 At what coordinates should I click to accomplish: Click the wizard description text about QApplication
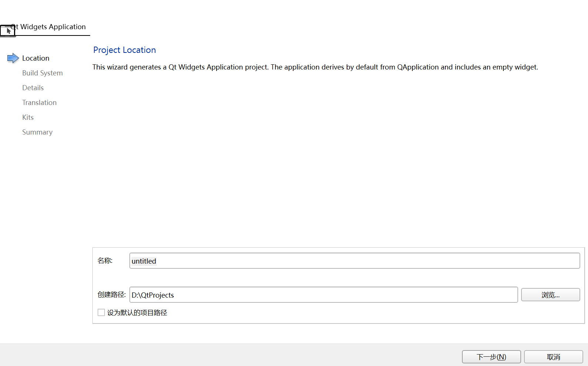click(315, 67)
